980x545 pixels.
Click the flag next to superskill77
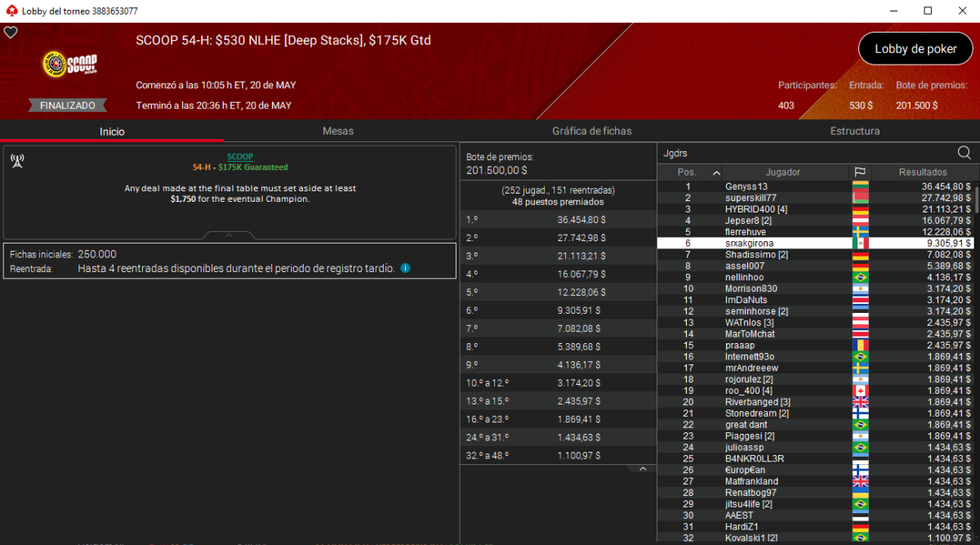coord(860,198)
